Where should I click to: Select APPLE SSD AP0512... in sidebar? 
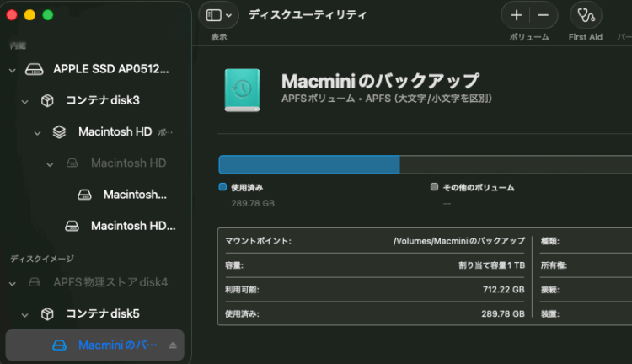pyautogui.click(x=95, y=69)
